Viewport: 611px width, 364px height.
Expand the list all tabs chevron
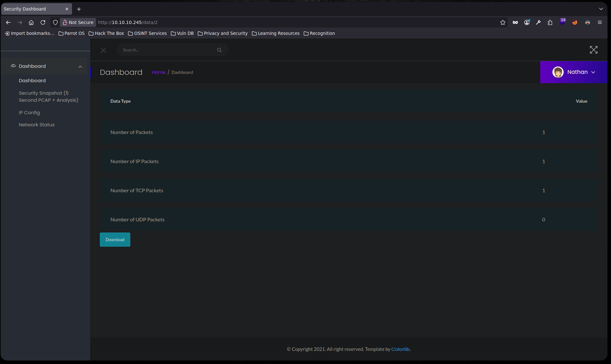[x=601, y=9]
